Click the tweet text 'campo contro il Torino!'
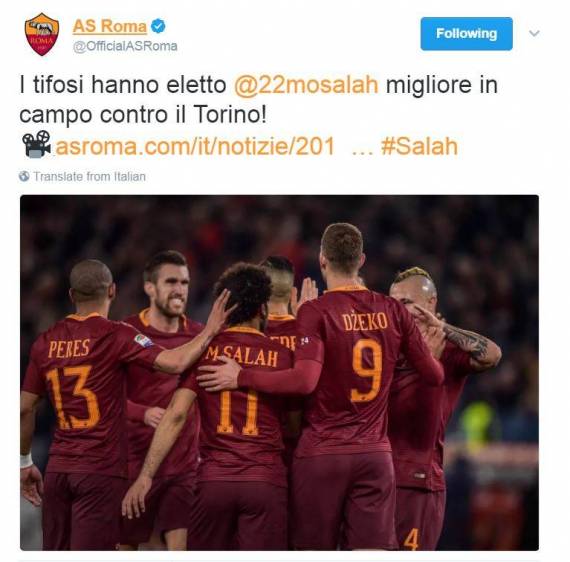Screen dimensions: 570x562 [x=143, y=115]
